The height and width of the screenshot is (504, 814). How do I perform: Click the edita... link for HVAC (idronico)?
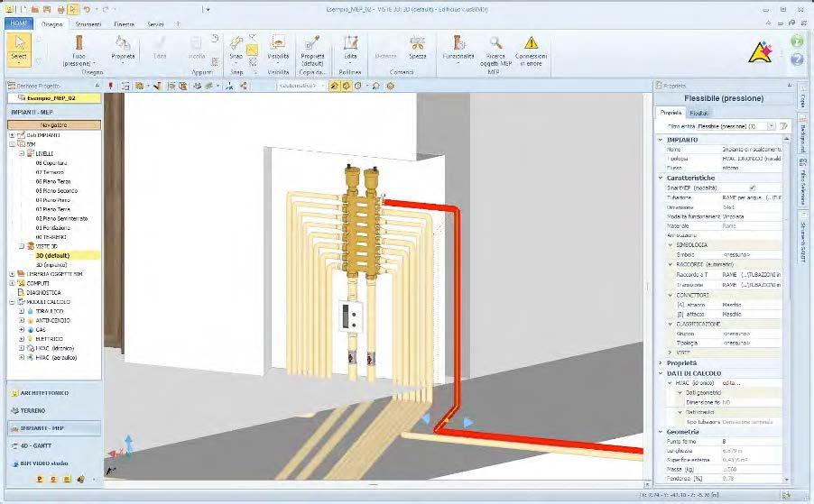tap(732, 382)
